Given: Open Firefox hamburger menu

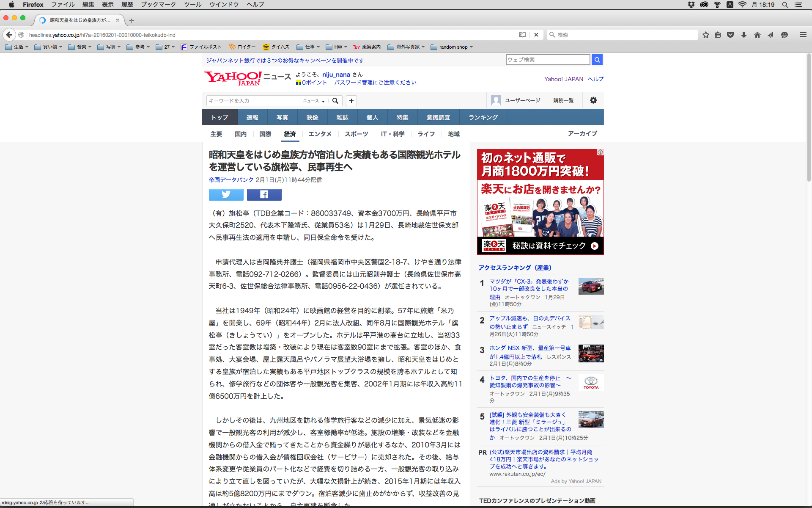Looking at the screenshot, I should [803, 35].
